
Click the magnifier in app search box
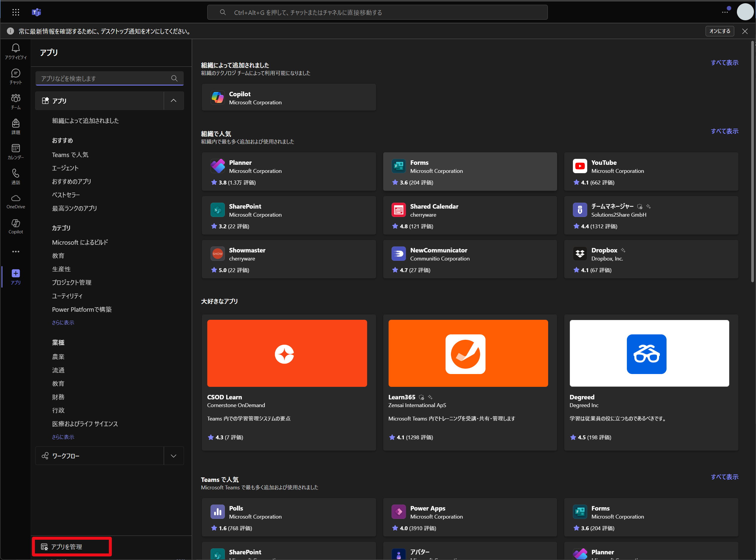coord(174,78)
